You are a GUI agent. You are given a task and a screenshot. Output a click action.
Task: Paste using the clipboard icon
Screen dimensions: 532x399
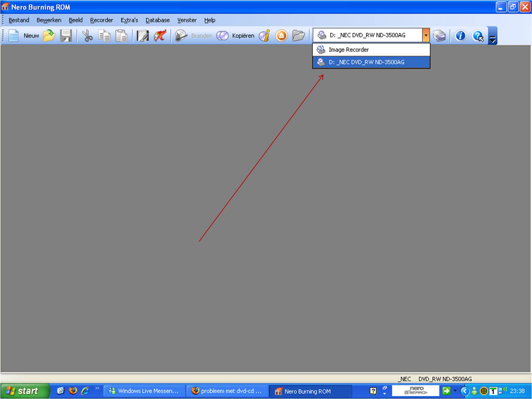tap(122, 36)
